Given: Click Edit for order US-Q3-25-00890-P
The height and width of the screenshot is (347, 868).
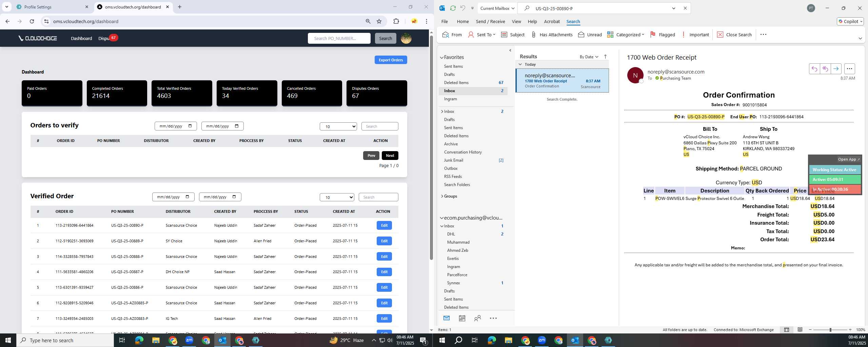Looking at the screenshot, I should click(x=384, y=225).
